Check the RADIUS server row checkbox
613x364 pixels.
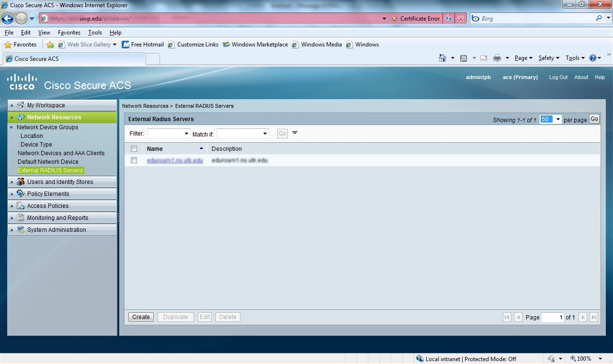coord(134,160)
